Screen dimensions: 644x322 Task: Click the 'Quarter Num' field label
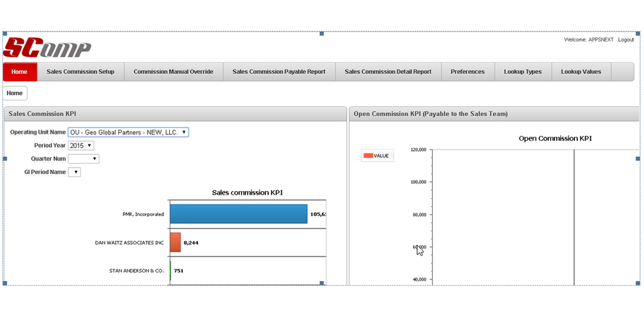coord(48,159)
